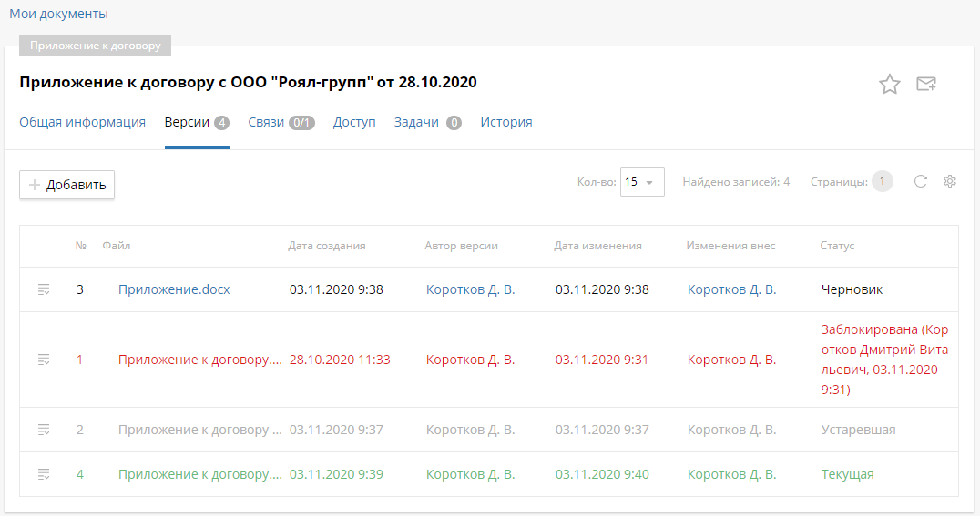Viewport: 980px width, 517px height.
Task: Open the Приложение.docx file link
Action: [x=174, y=289]
